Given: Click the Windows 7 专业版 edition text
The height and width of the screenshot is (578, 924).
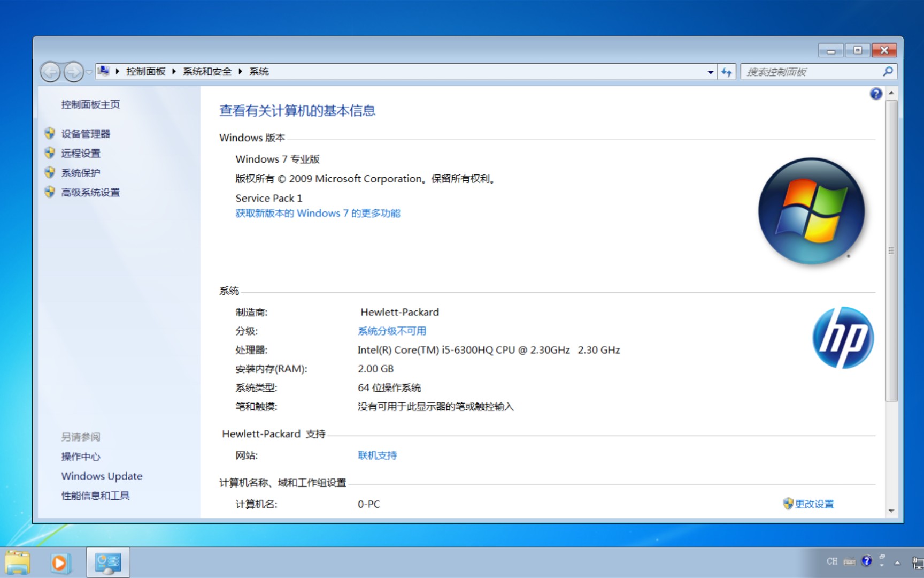Looking at the screenshot, I should coord(278,159).
